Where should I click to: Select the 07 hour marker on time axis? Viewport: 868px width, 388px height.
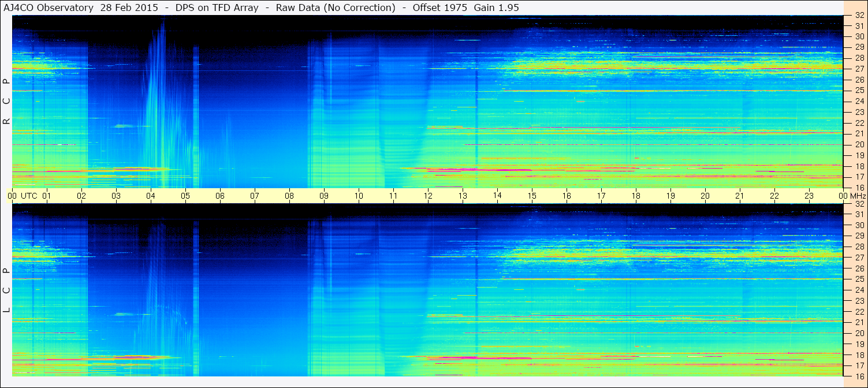pyautogui.click(x=255, y=196)
